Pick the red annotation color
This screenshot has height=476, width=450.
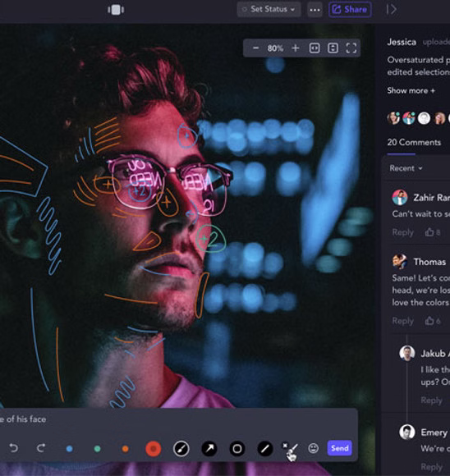[x=153, y=449]
